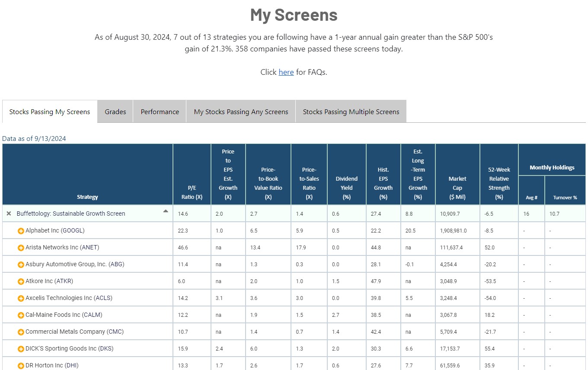Expand the Monthly Holdings column group
Image resolution: width=588 pixels, height=370 pixels.
(552, 167)
